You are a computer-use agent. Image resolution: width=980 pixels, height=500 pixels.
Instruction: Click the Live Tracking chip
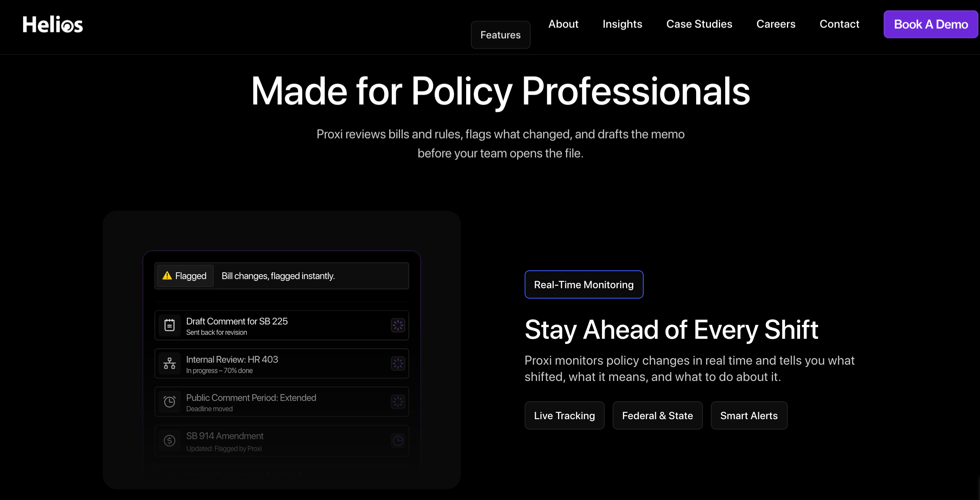click(x=564, y=416)
